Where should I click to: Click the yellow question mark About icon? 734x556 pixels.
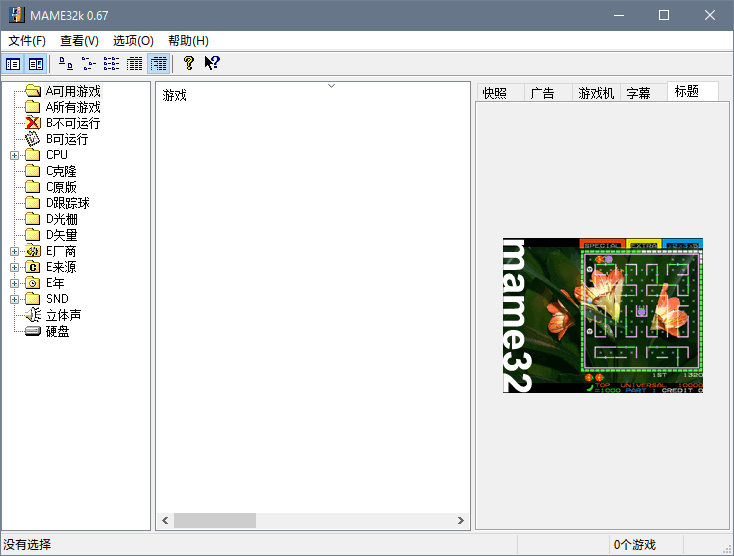188,64
